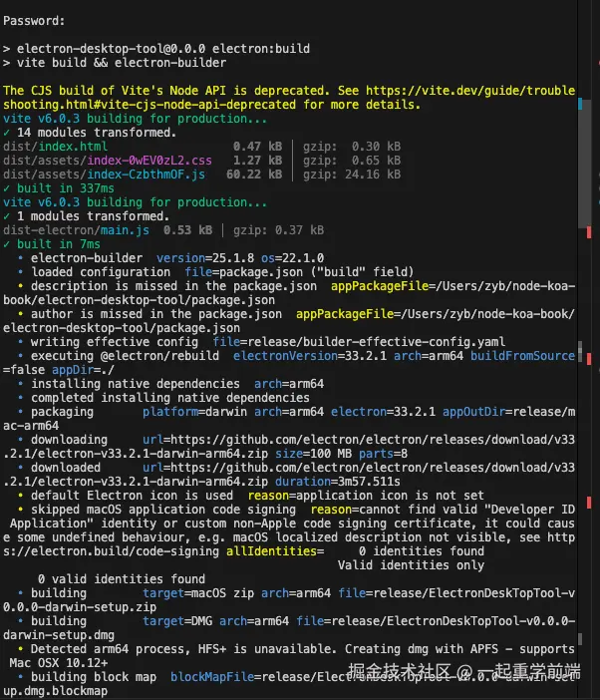The image size is (600, 700).
Task: Click '14 modules transformed.' output line
Action: 97,133
